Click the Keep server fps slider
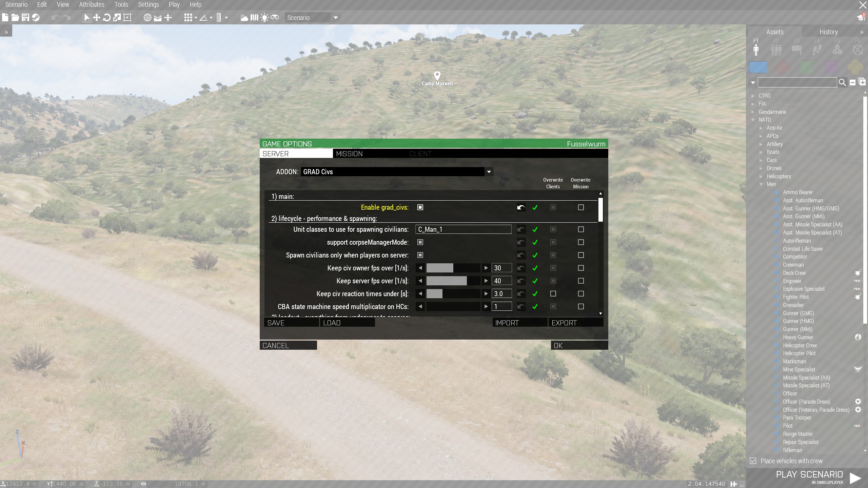The image size is (868, 488). coord(453,281)
